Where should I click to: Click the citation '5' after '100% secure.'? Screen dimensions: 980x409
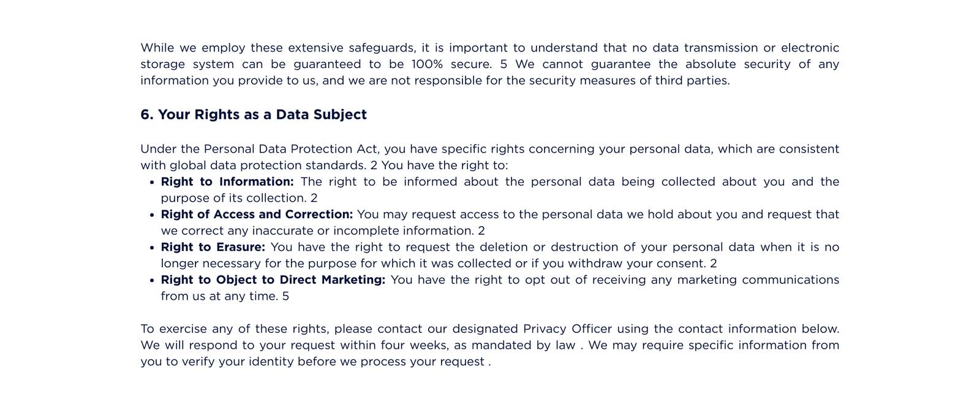coord(503,64)
